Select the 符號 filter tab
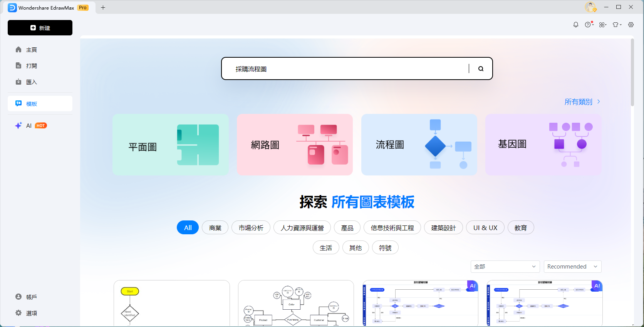The image size is (644, 327). (385, 247)
